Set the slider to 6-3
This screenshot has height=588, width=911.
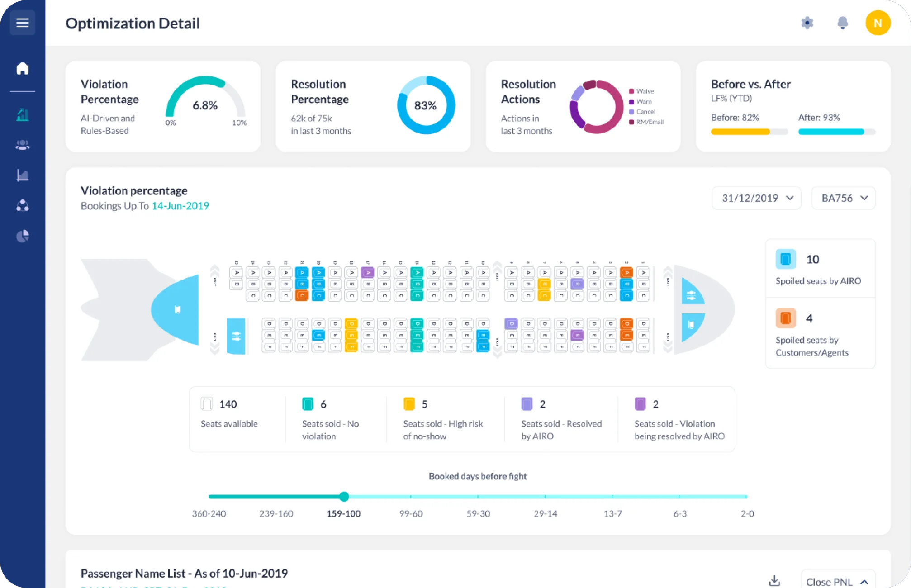pos(680,514)
